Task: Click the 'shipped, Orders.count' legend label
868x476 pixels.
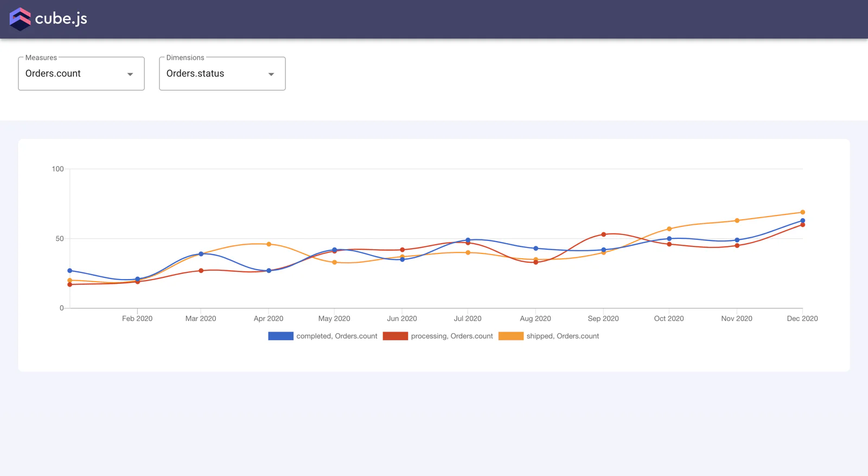Action: pyautogui.click(x=563, y=336)
